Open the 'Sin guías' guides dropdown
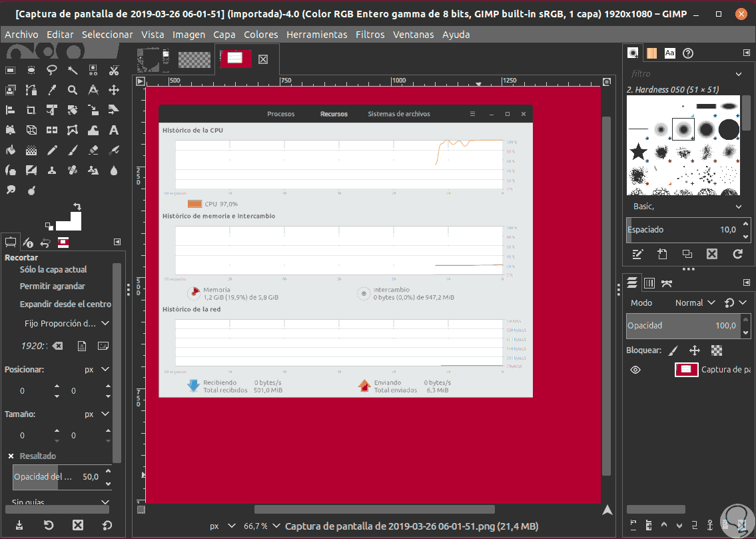Image resolution: width=756 pixels, height=539 pixels. click(61, 502)
